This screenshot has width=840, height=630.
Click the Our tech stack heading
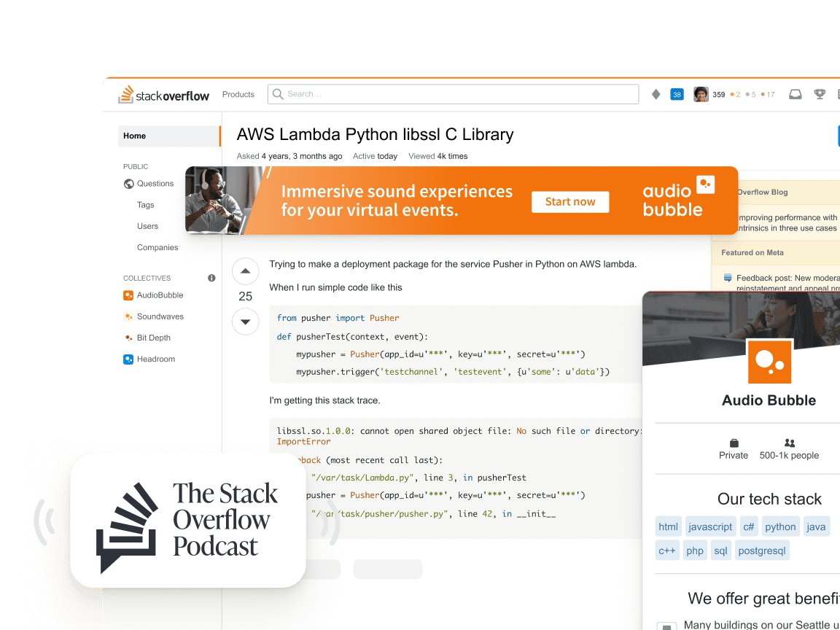(769, 499)
